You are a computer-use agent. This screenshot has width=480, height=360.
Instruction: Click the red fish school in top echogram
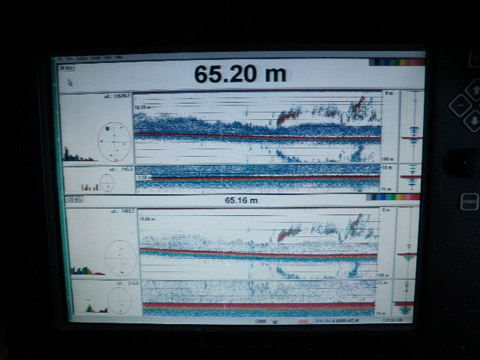(x=287, y=115)
